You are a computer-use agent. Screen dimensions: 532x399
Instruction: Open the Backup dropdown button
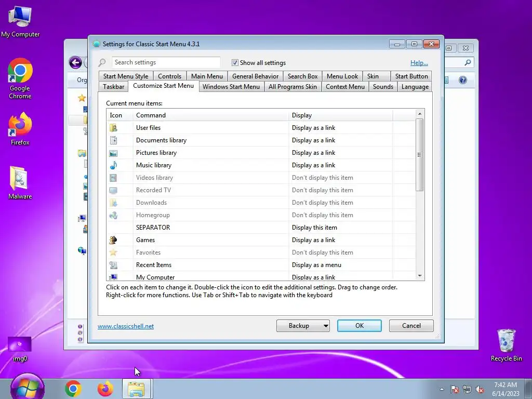click(303, 326)
